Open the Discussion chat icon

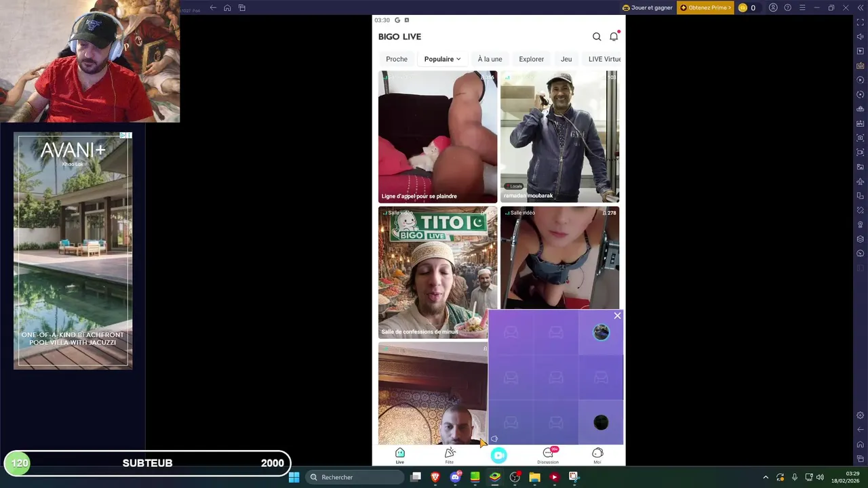point(548,453)
